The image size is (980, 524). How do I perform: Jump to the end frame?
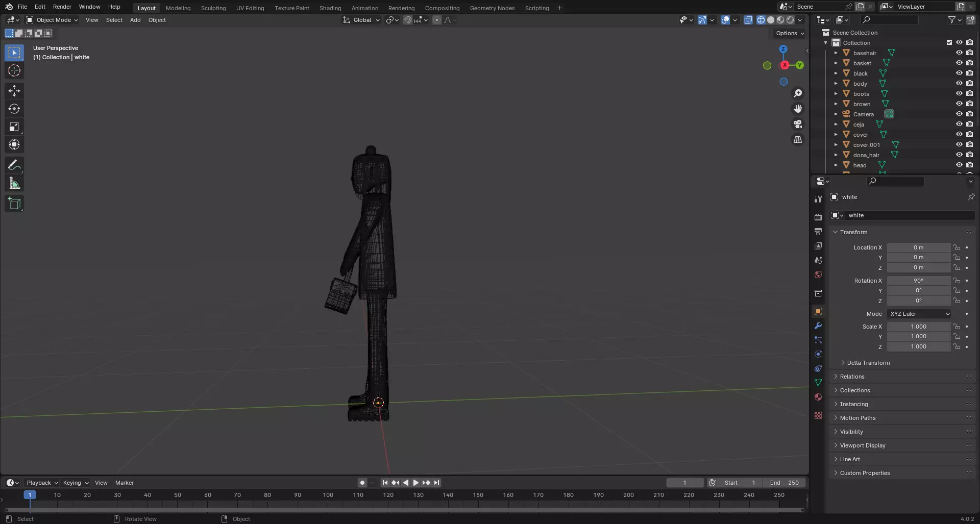(436, 483)
